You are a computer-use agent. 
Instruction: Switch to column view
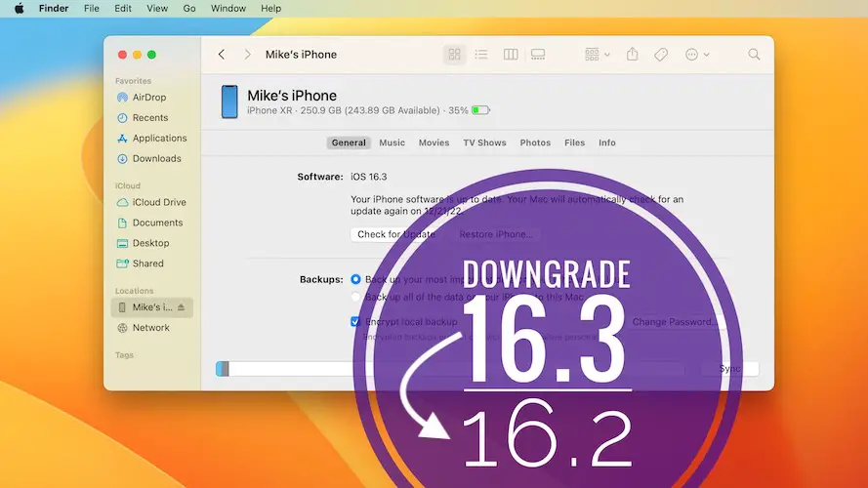(510, 55)
